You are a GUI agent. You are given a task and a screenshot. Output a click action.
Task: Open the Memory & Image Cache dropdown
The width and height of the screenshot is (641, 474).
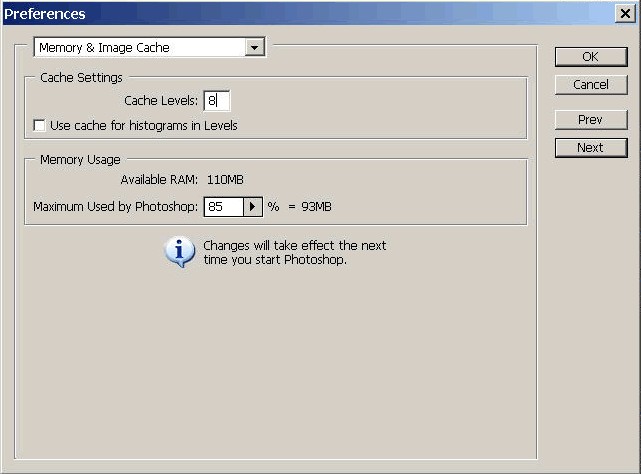[150, 47]
